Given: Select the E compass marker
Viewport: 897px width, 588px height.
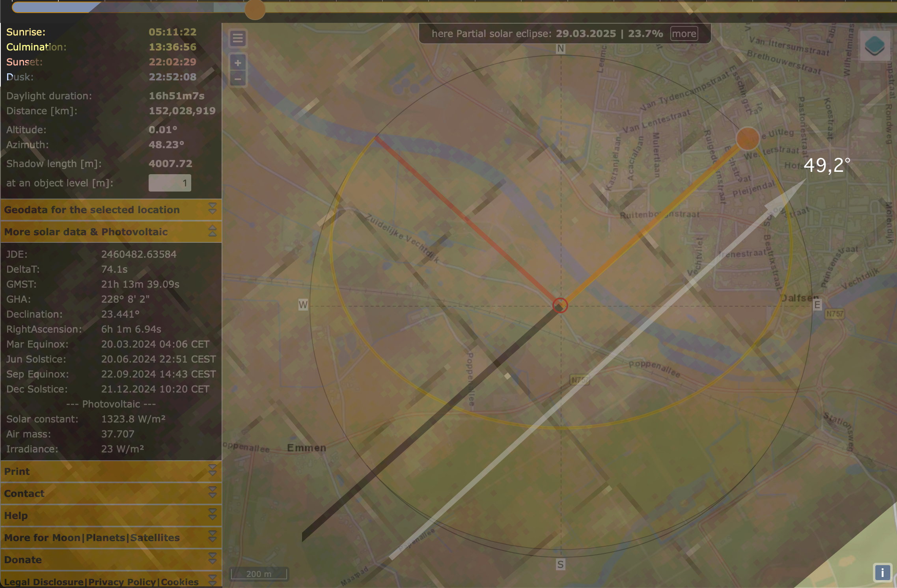Looking at the screenshot, I should 817,305.
